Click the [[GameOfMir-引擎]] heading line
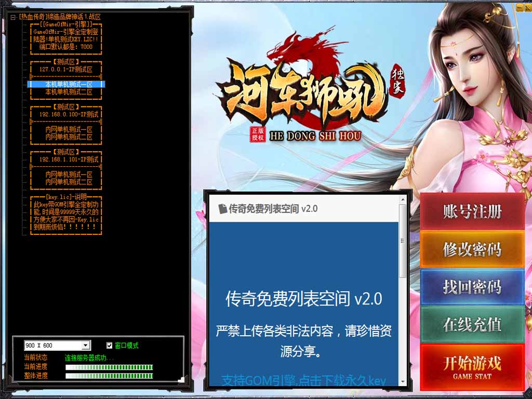 [x=66, y=24]
